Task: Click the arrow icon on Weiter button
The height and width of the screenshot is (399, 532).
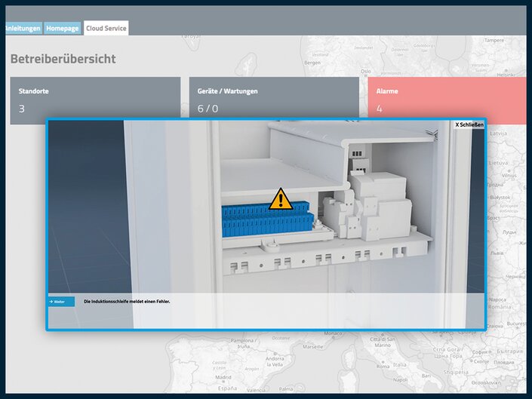Action: coord(51,302)
